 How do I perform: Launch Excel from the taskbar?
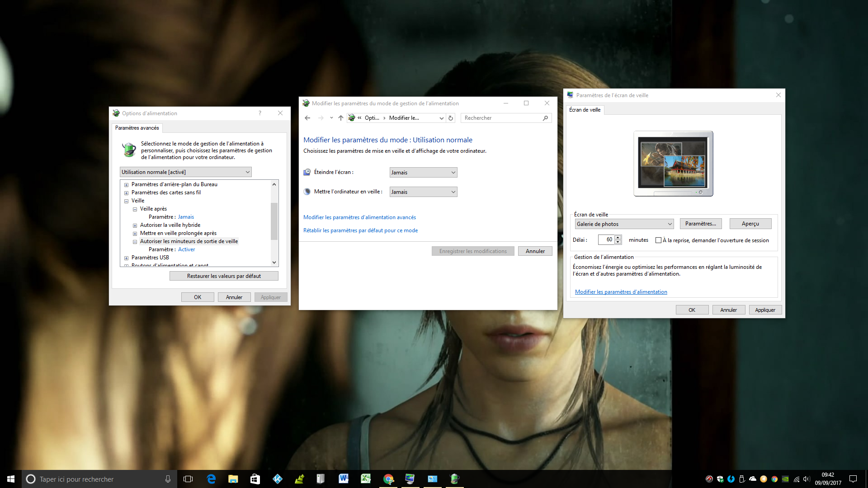[x=365, y=479]
